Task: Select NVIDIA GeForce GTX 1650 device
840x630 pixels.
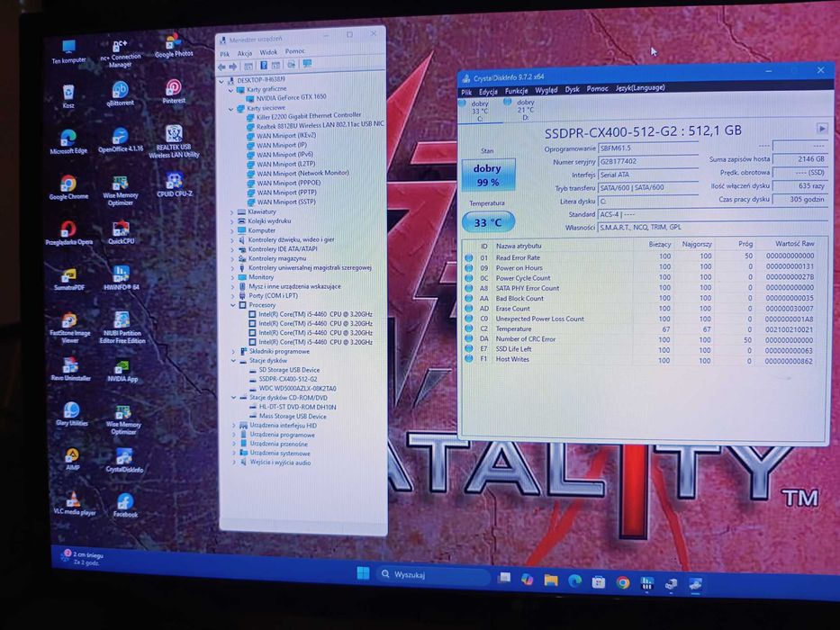Action: [291, 97]
